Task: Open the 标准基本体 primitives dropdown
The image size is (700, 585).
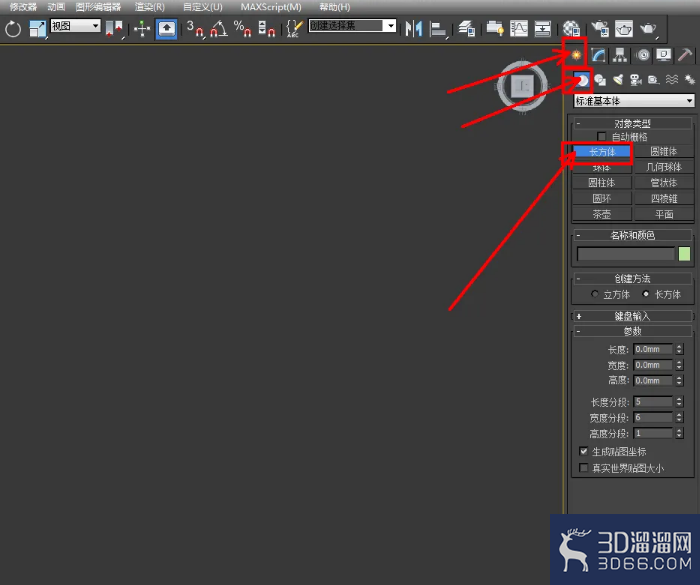Action: point(634,101)
